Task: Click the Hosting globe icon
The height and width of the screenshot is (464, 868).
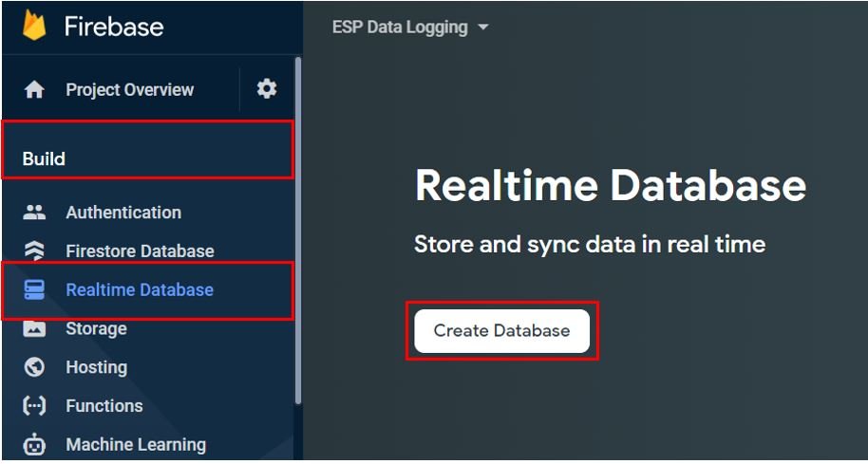Action: click(x=34, y=367)
